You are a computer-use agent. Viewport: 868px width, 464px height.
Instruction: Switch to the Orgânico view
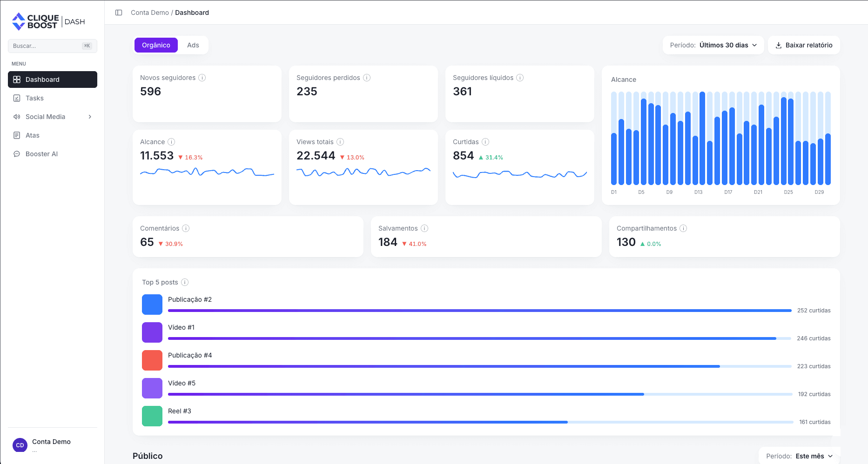click(x=156, y=45)
